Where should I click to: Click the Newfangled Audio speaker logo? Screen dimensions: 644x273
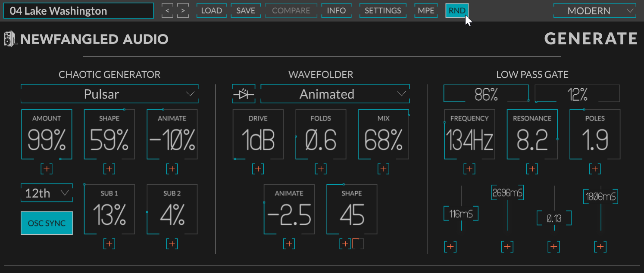pyautogui.click(x=9, y=39)
